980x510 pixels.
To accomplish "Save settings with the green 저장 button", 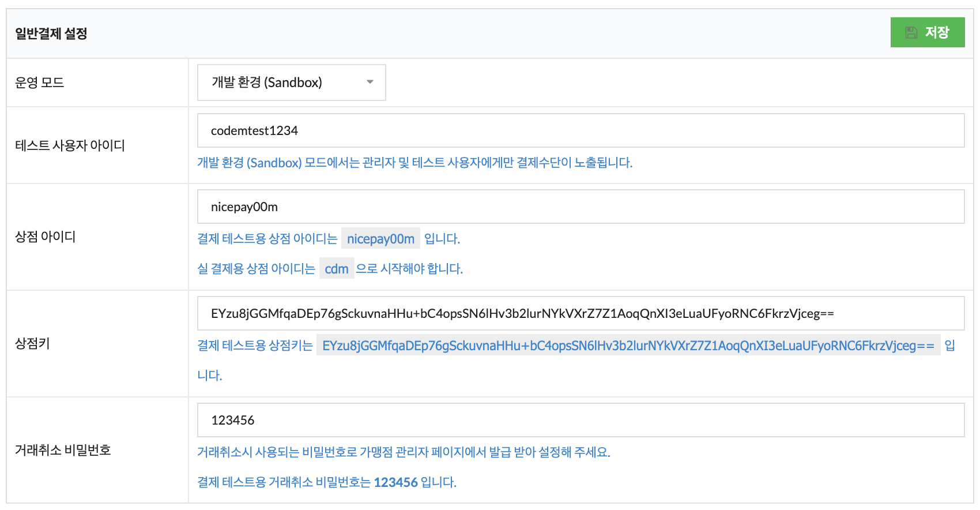I will pyautogui.click(x=928, y=32).
